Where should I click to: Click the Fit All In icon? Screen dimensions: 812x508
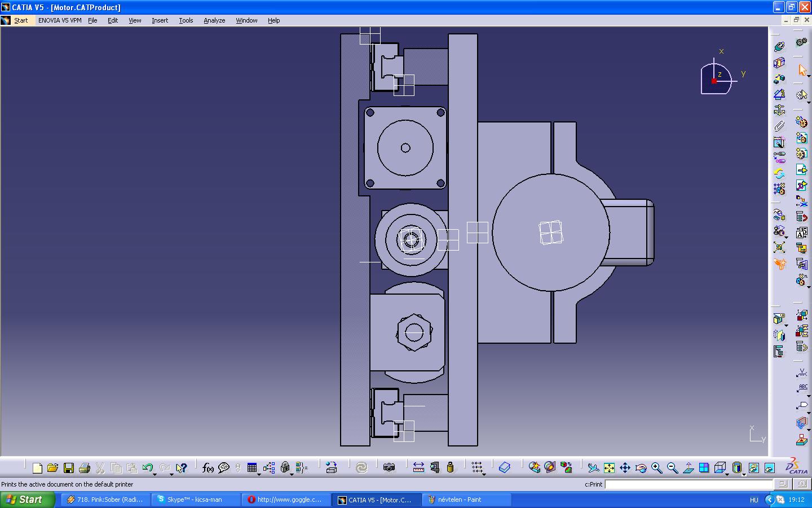pyautogui.click(x=609, y=468)
